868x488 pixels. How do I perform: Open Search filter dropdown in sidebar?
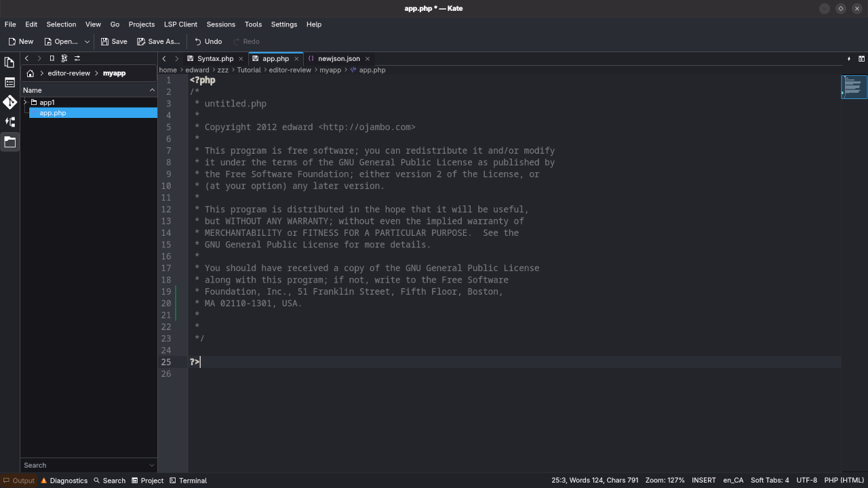pos(152,466)
